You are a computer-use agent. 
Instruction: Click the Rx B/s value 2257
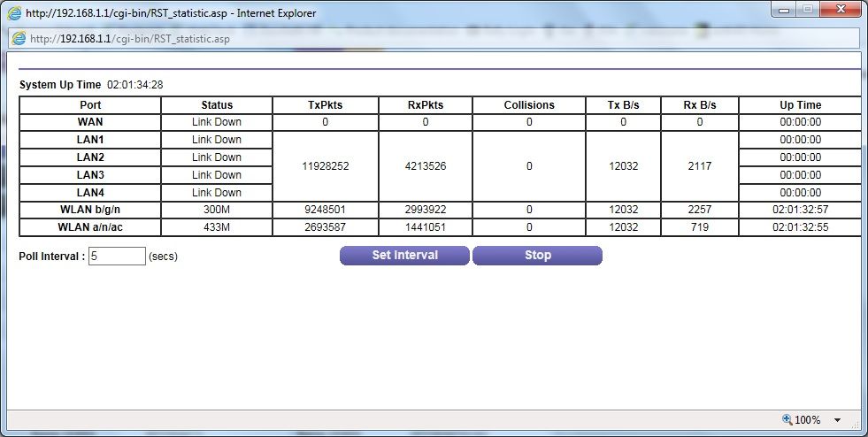pos(700,211)
